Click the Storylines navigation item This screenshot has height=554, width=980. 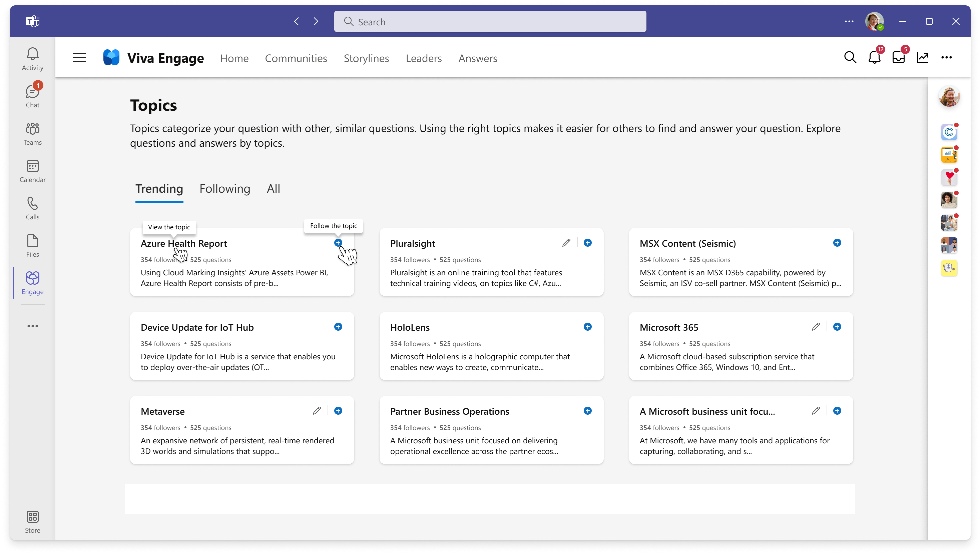tap(366, 58)
